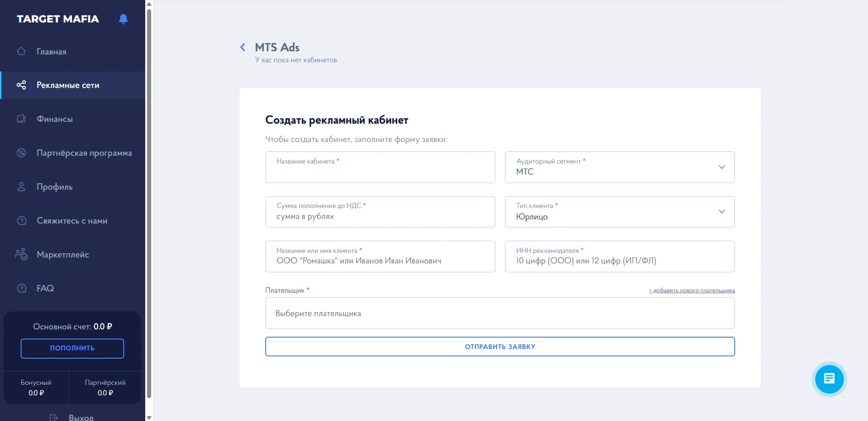Click the share-nodes icon for Рекламные сети
Image resolution: width=868 pixels, height=421 pixels.
point(21,85)
